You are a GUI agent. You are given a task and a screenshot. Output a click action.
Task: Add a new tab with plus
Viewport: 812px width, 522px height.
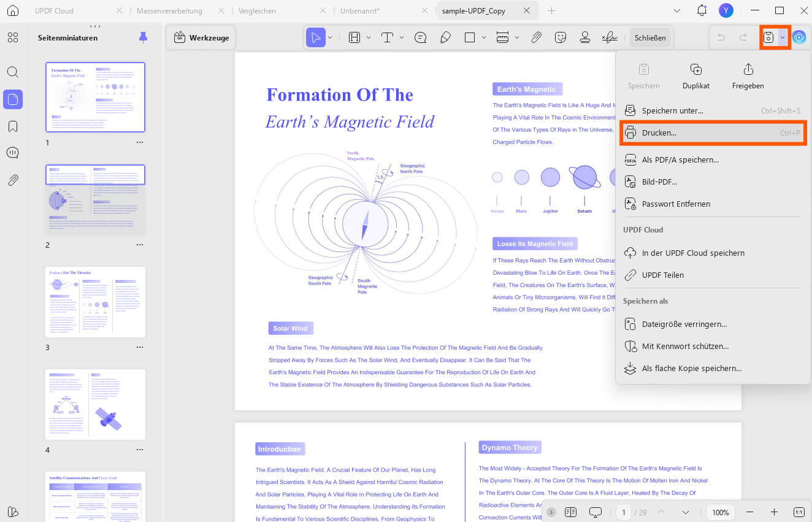(552, 11)
